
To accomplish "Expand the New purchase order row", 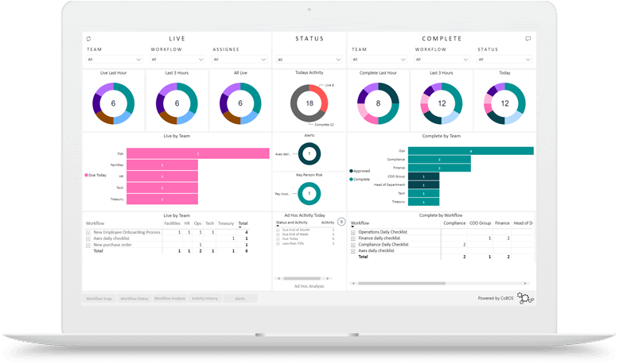I will coord(88,246).
